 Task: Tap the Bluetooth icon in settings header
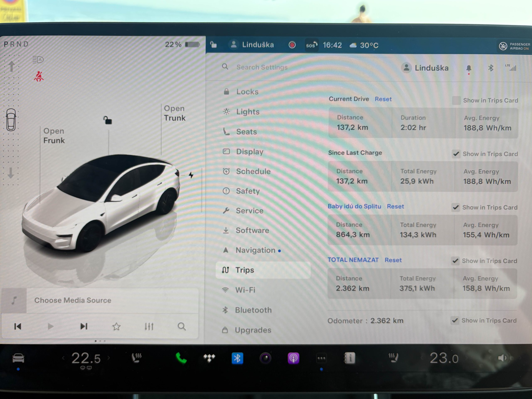click(x=491, y=68)
